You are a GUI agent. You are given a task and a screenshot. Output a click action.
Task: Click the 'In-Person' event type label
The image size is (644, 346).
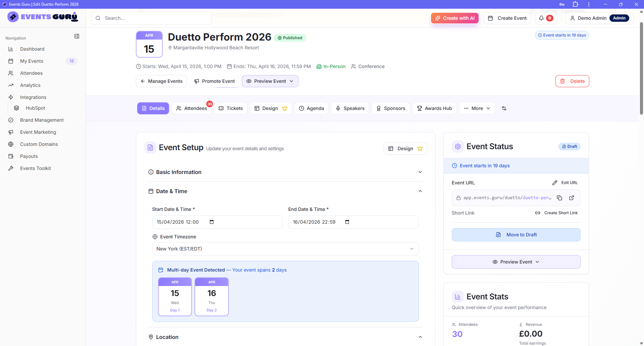pos(331,66)
